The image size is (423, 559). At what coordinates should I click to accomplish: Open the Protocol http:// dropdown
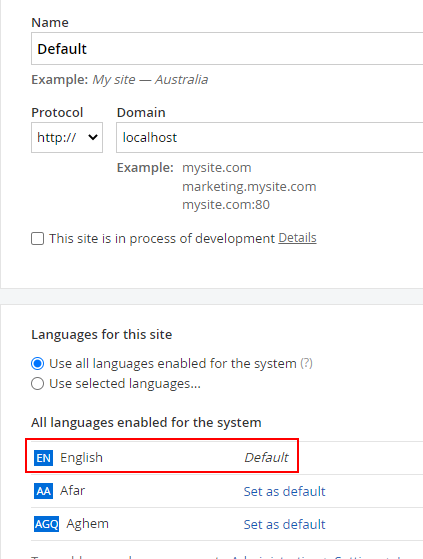click(x=67, y=138)
